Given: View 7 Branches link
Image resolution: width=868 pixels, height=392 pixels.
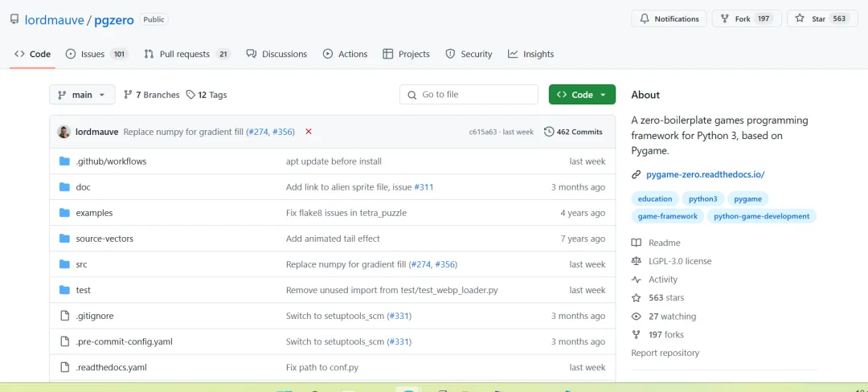Looking at the screenshot, I should [x=152, y=95].
